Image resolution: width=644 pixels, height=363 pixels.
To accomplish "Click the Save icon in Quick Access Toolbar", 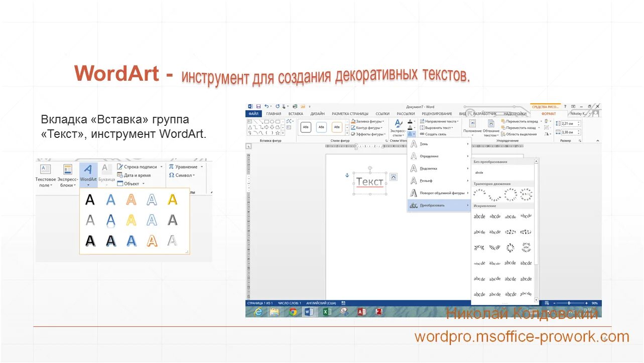I will tap(259, 106).
